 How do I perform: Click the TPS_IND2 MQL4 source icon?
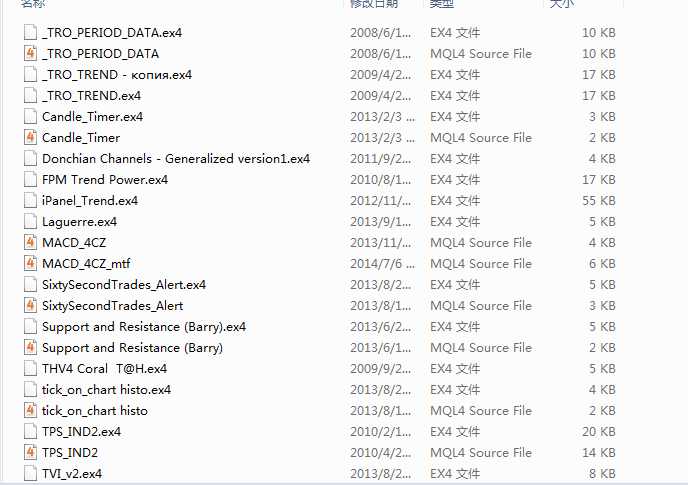[x=30, y=453]
